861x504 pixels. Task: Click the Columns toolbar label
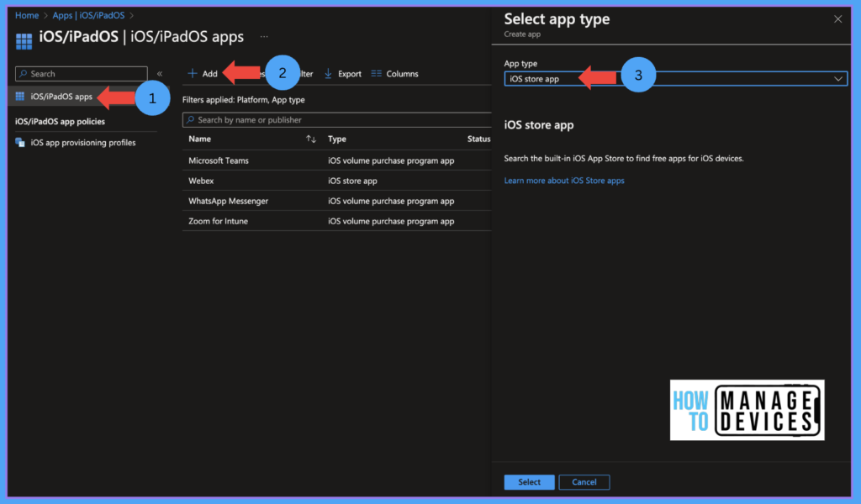402,73
